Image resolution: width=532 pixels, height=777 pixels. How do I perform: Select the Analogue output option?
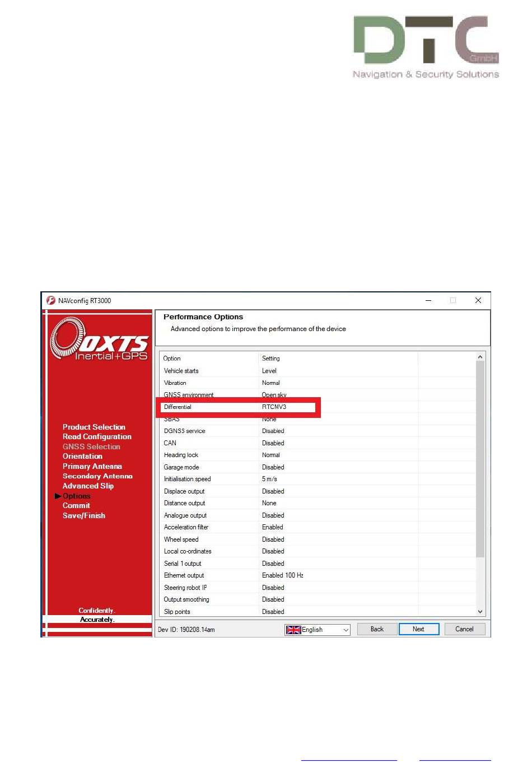click(x=185, y=515)
